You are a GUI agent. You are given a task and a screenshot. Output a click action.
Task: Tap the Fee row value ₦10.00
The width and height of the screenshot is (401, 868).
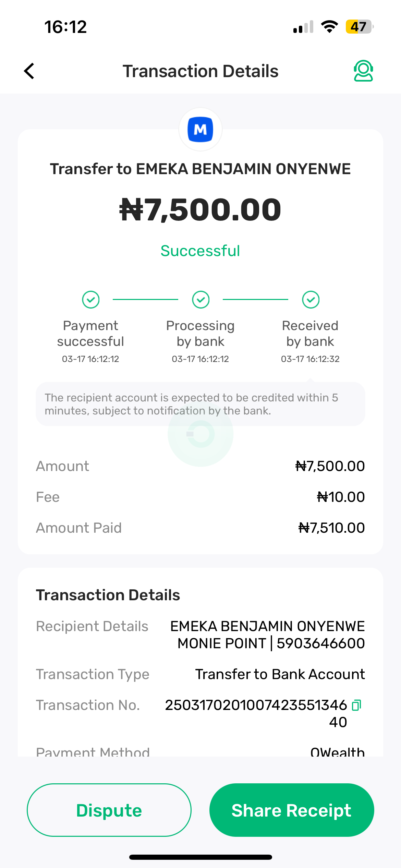click(x=341, y=497)
